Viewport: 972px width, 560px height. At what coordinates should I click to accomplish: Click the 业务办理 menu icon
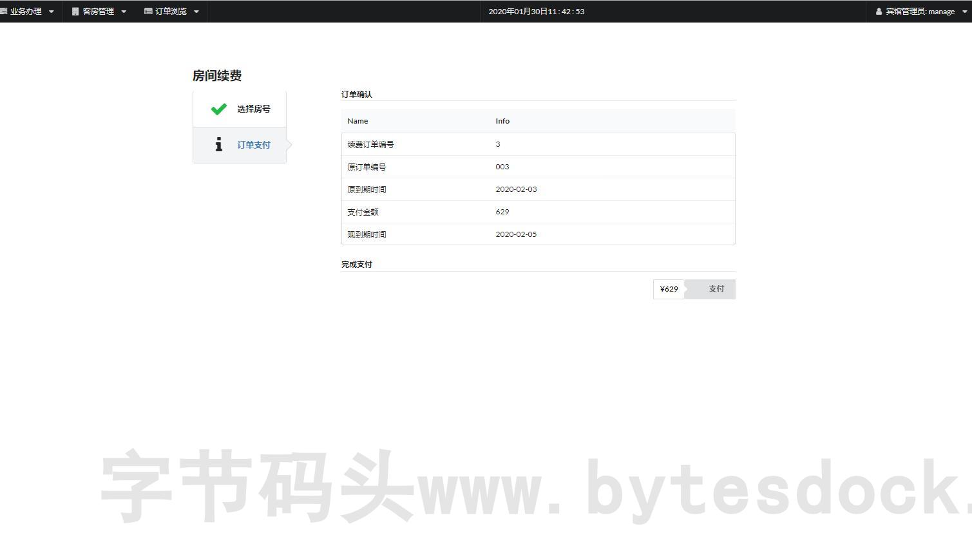click(4, 11)
